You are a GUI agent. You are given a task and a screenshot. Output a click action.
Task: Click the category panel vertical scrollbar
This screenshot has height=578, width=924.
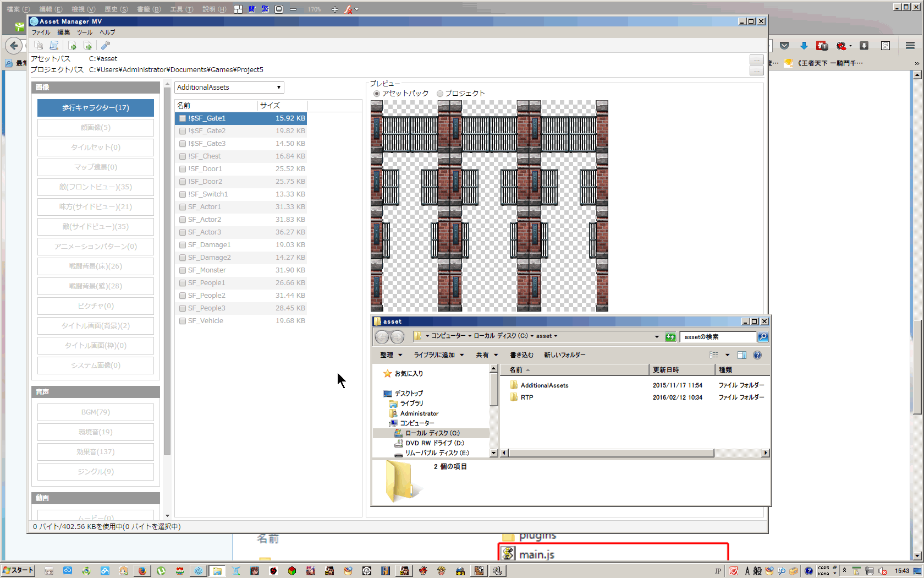[x=167, y=272]
